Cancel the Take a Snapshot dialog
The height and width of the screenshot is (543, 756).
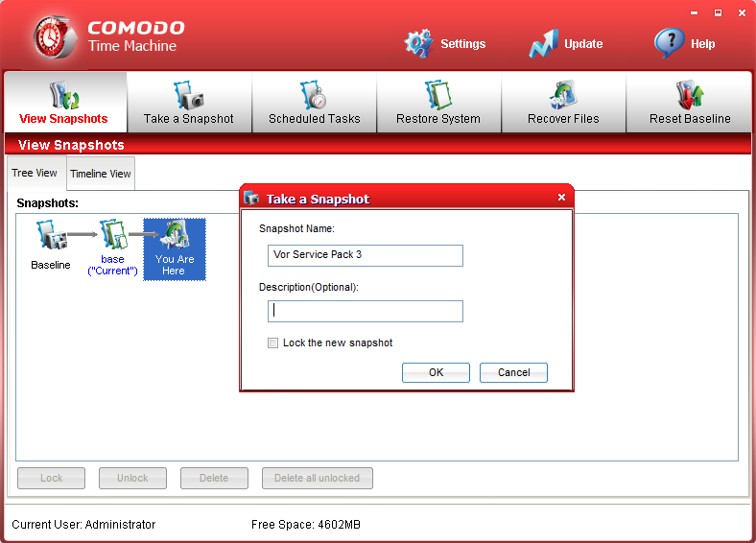point(513,372)
